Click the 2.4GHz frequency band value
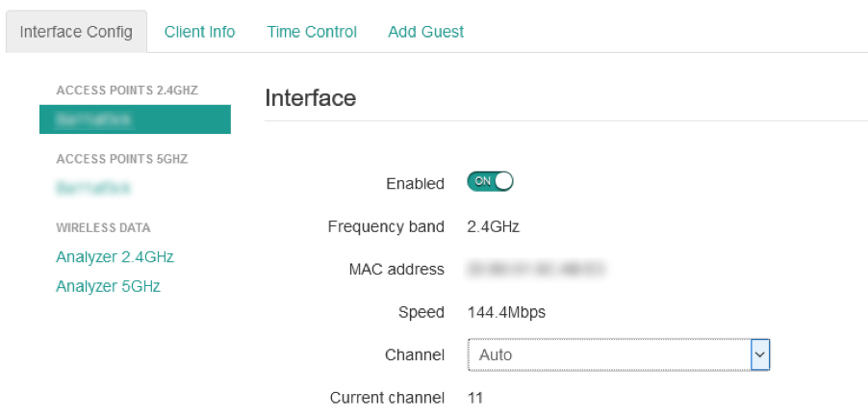This screenshot has width=868, height=420. pyautogui.click(x=494, y=226)
